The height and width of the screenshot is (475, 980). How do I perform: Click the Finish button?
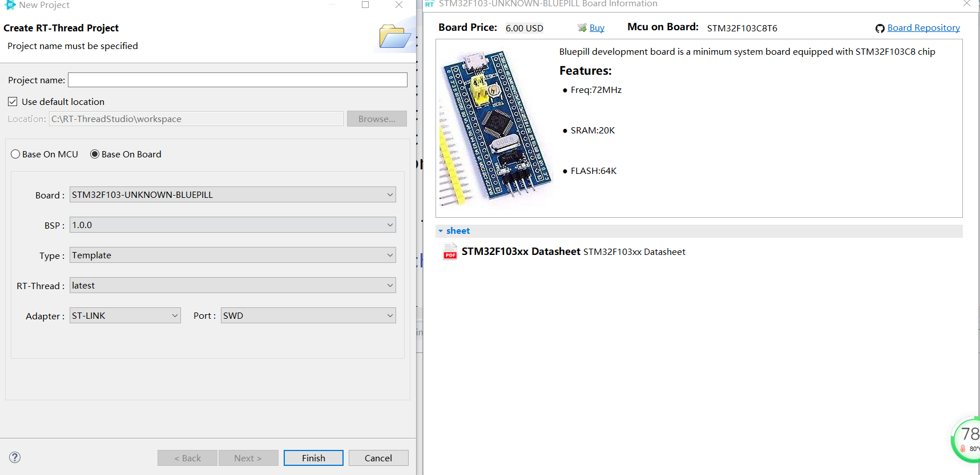[x=313, y=458]
